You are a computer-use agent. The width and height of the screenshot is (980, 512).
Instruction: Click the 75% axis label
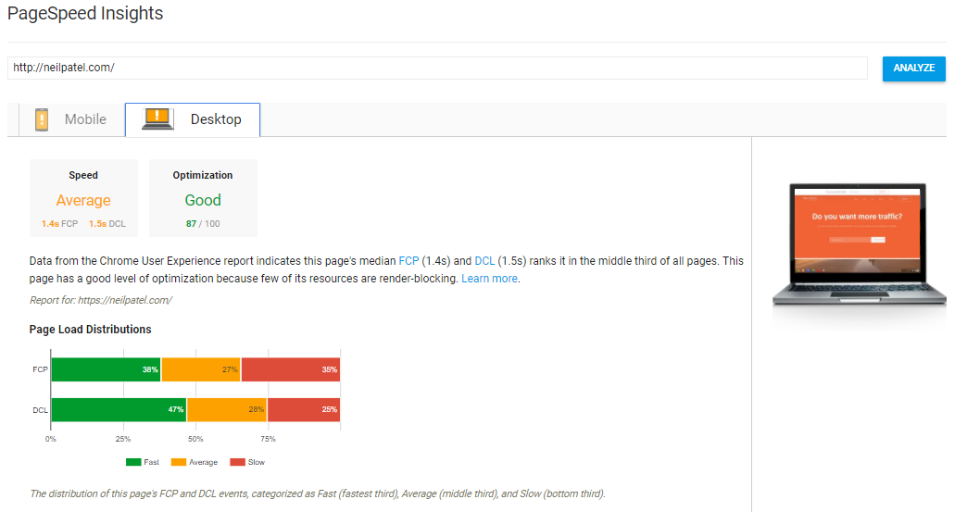(268, 439)
